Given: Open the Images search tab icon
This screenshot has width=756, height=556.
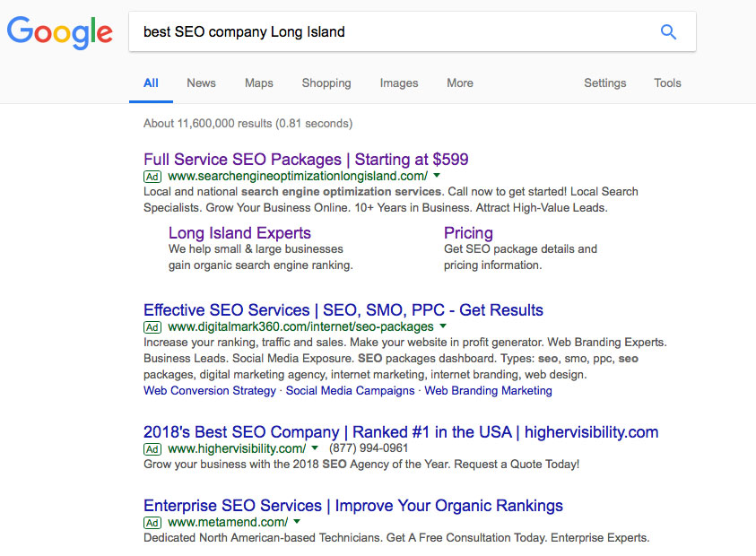Looking at the screenshot, I should point(398,83).
